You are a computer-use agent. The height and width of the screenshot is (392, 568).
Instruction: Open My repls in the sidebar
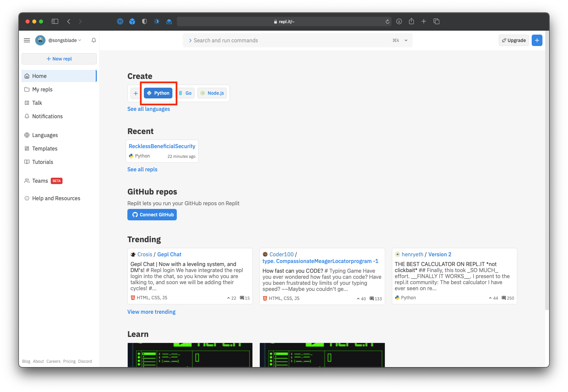tap(59, 89)
